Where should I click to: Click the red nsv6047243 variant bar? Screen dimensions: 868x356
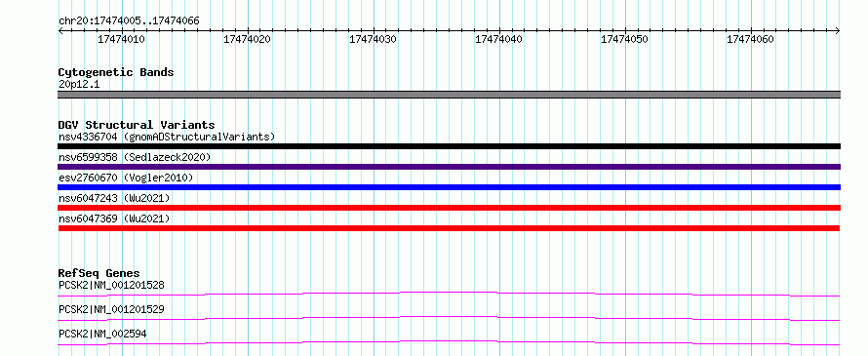click(449, 208)
